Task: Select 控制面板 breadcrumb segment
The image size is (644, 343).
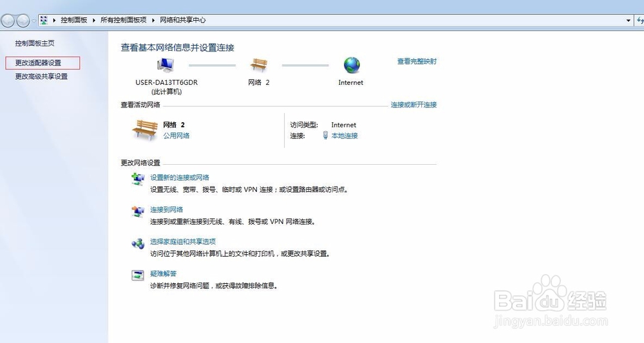Action: click(x=74, y=20)
